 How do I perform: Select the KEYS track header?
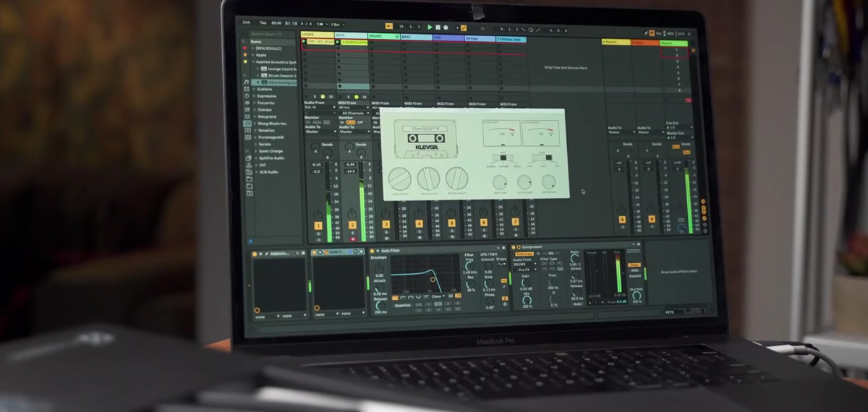pyautogui.click(x=351, y=35)
